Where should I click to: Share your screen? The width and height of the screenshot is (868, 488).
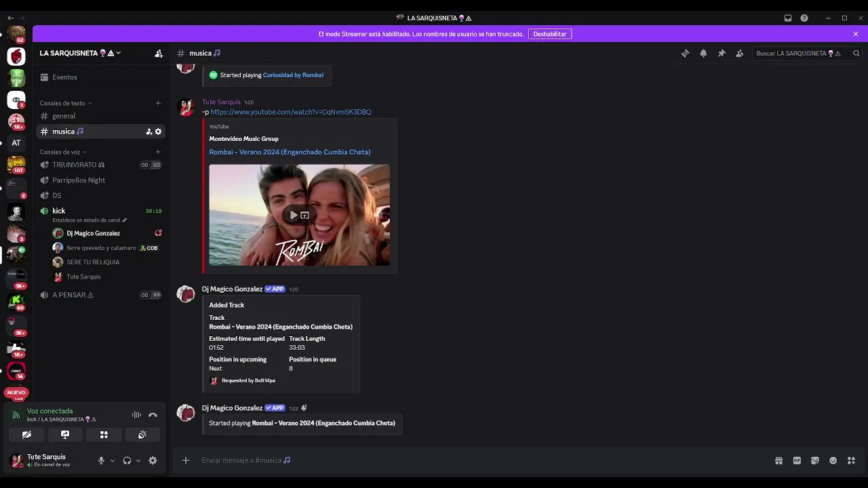(x=65, y=434)
